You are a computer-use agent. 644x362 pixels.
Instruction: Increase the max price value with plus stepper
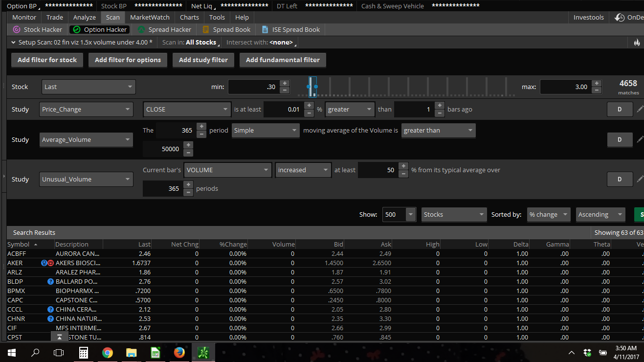(x=597, y=83)
